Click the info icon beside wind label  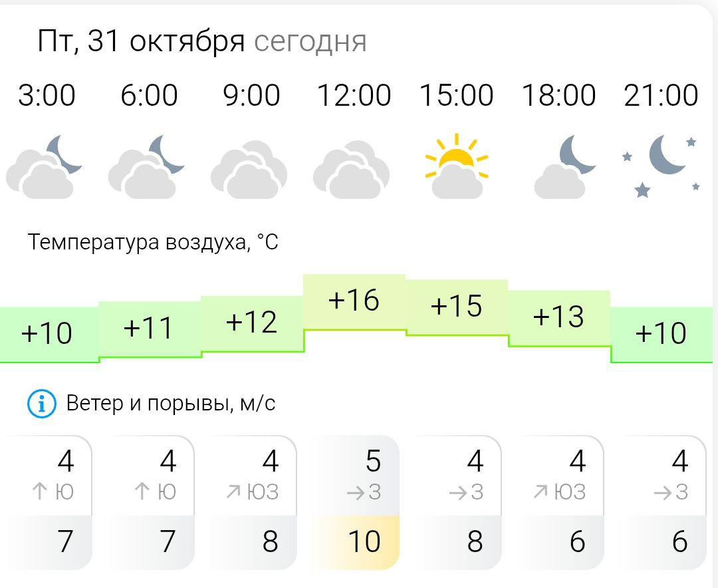41,403
